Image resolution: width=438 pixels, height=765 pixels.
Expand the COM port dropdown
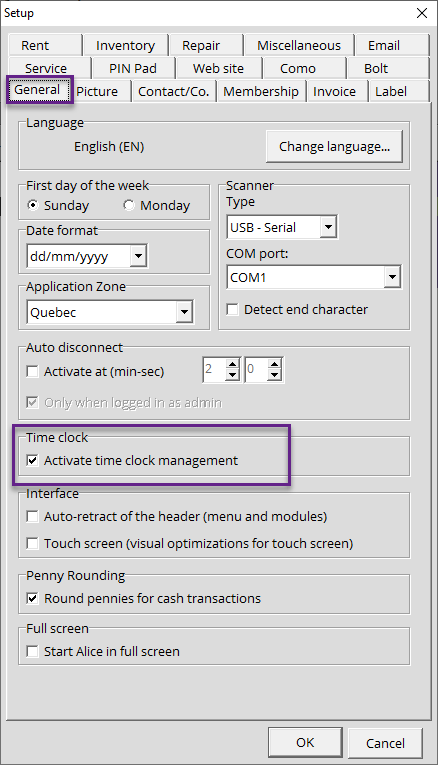pos(392,277)
